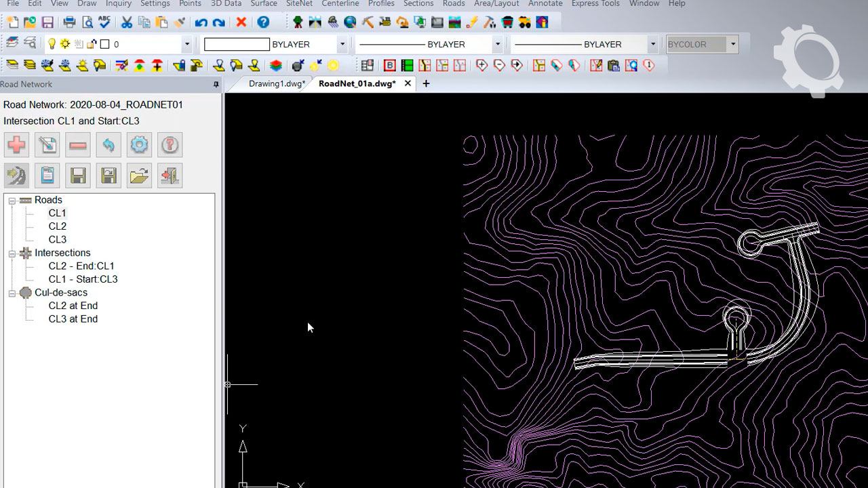Add new drawing tab with plus button
Image resolution: width=868 pixels, height=488 pixels.
(426, 84)
